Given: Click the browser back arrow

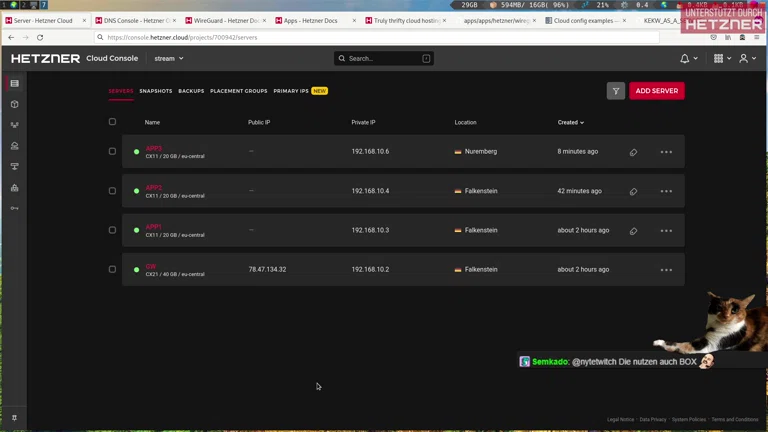Looking at the screenshot, I should click(x=11, y=37).
